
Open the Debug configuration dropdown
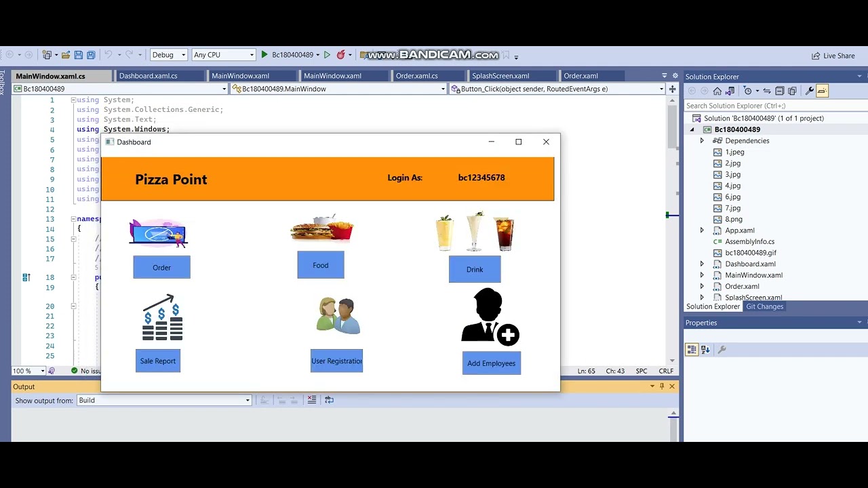(168, 55)
